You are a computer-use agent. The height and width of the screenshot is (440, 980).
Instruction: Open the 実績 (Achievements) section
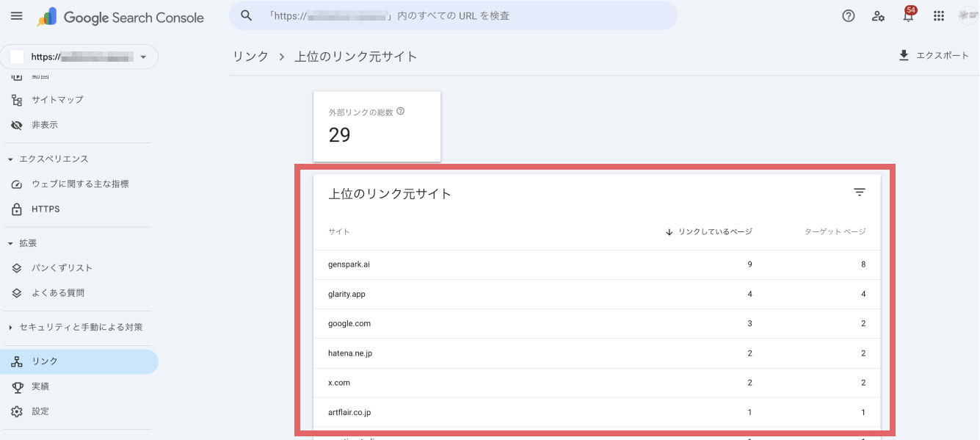[39, 386]
